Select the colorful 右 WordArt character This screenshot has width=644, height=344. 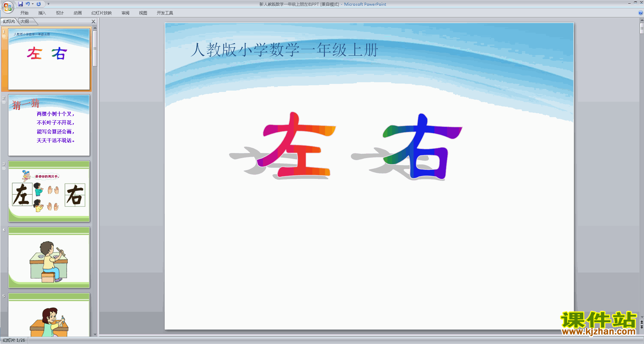coord(422,146)
